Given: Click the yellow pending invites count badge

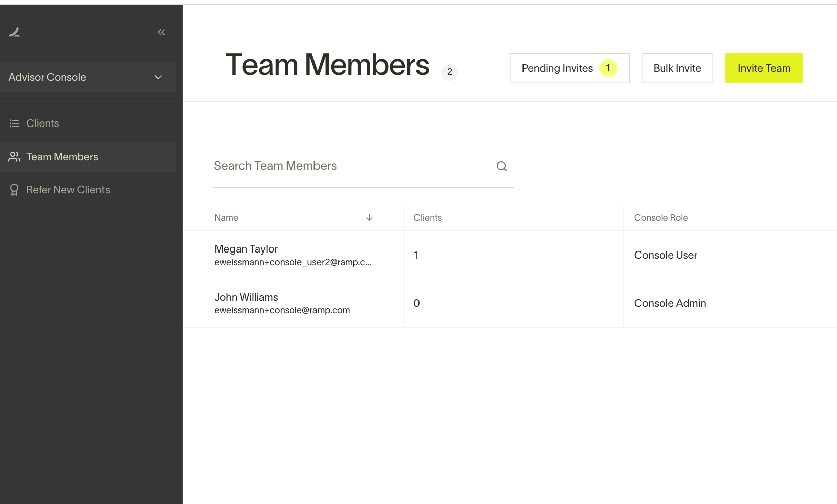Looking at the screenshot, I should pos(608,68).
